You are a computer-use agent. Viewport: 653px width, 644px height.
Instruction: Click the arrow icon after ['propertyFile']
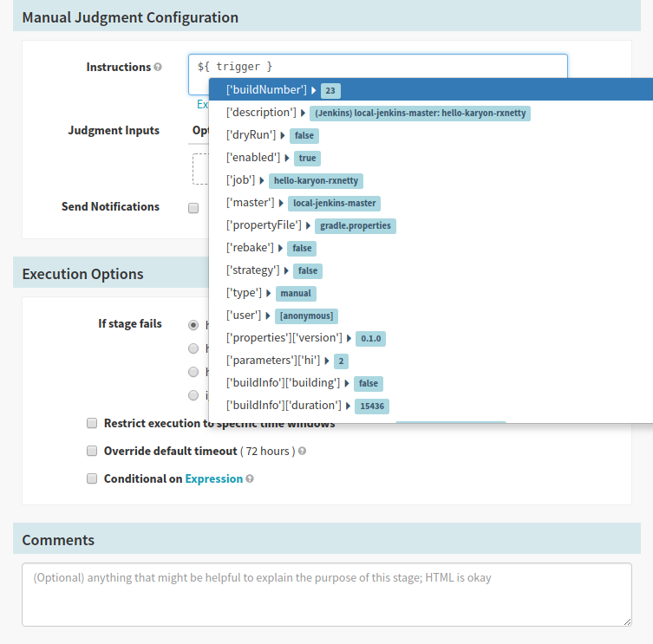coord(307,225)
